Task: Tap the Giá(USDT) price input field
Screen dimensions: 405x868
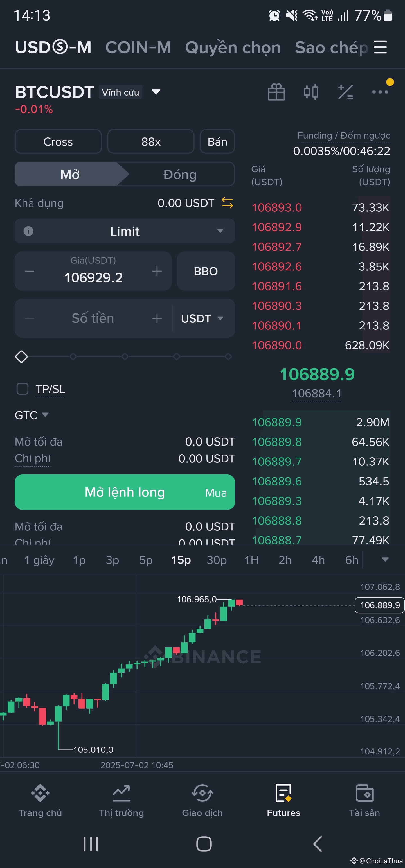Action: click(93, 271)
